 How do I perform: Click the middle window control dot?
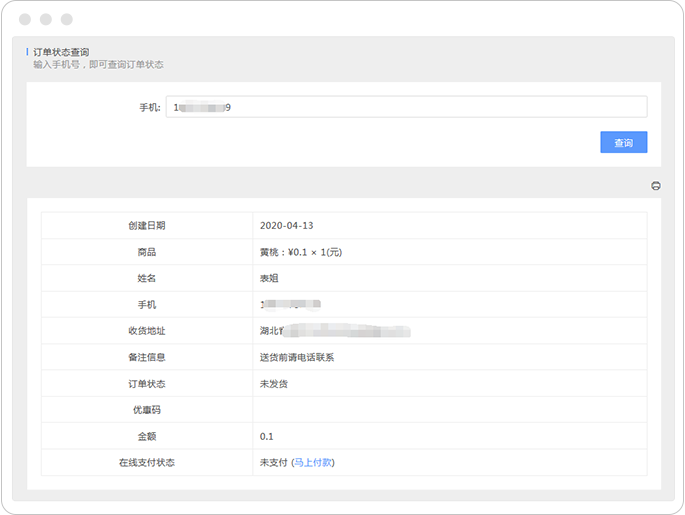coord(45,19)
